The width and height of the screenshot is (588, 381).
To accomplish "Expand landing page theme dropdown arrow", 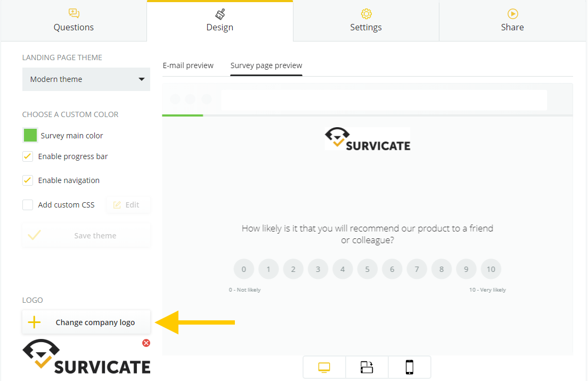I will point(141,79).
